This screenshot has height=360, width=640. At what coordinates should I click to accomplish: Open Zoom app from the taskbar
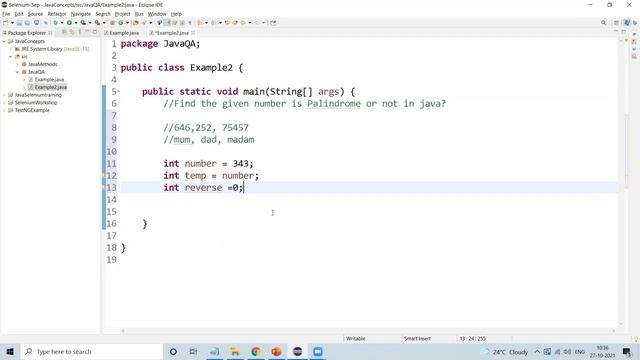(x=318, y=351)
